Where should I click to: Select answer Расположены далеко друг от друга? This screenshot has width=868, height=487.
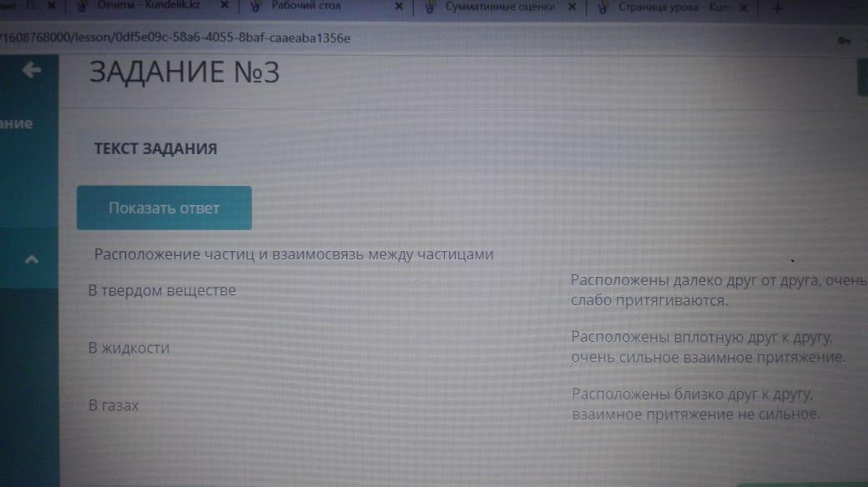(719, 290)
